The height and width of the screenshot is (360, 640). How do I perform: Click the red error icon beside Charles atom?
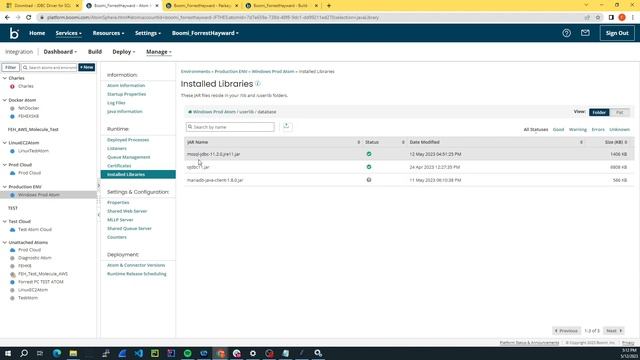pyautogui.click(x=12, y=87)
